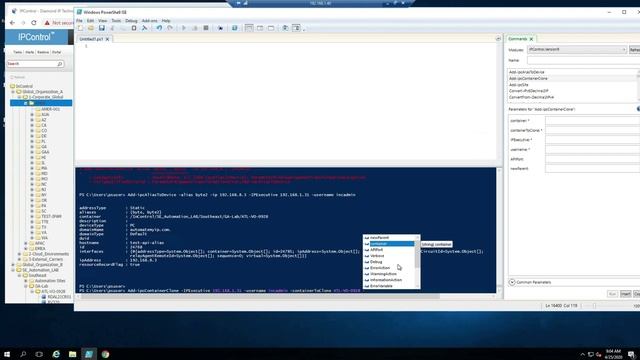Click the containerToClone parameter field
640x360 pixels.
[x=593, y=130]
